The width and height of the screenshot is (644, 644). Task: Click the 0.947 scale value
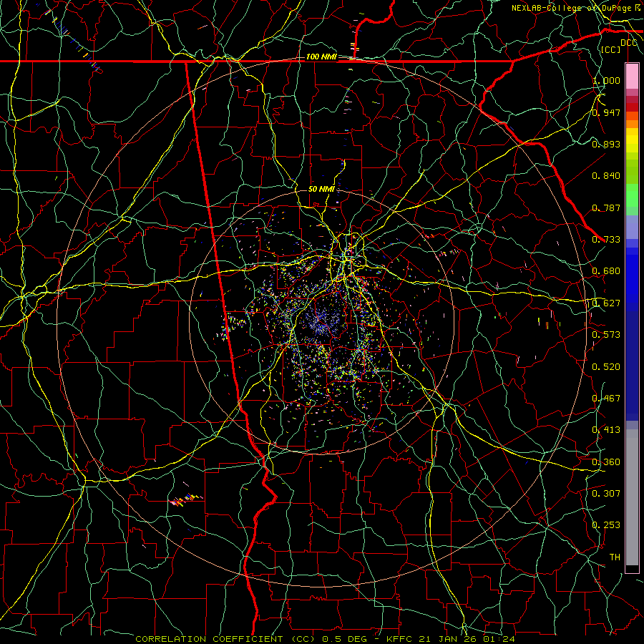pyautogui.click(x=606, y=112)
